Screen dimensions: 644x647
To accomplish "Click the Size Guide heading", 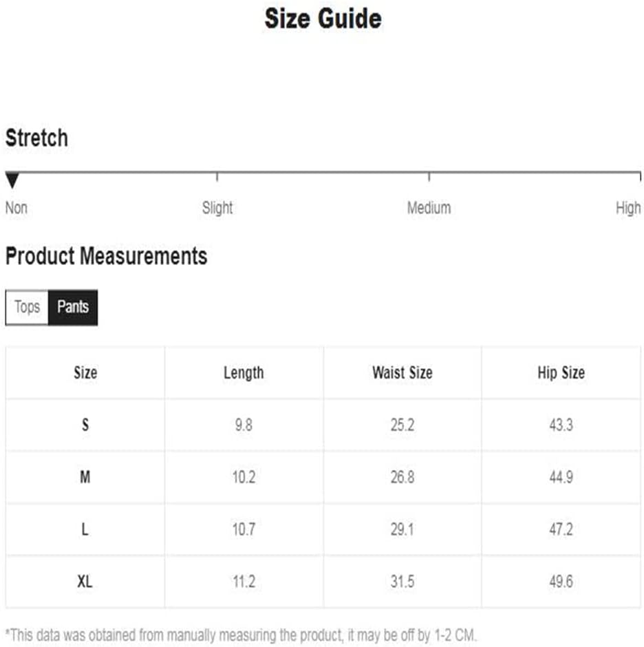I will click(x=323, y=19).
